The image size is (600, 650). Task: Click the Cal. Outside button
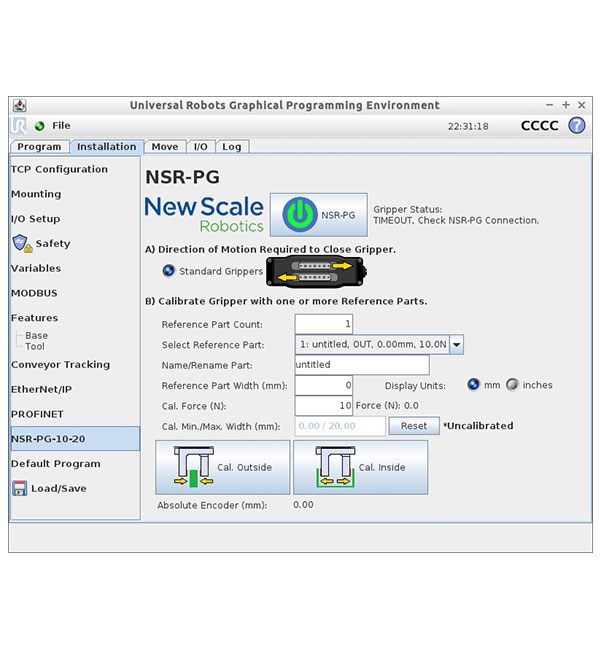[223, 467]
